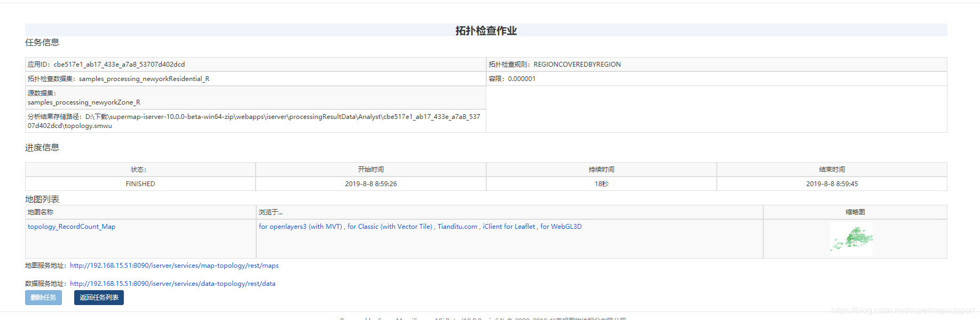The height and width of the screenshot is (320, 980).
Task: Click the 拓扑检查作业 page title
Action: [486, 31]
